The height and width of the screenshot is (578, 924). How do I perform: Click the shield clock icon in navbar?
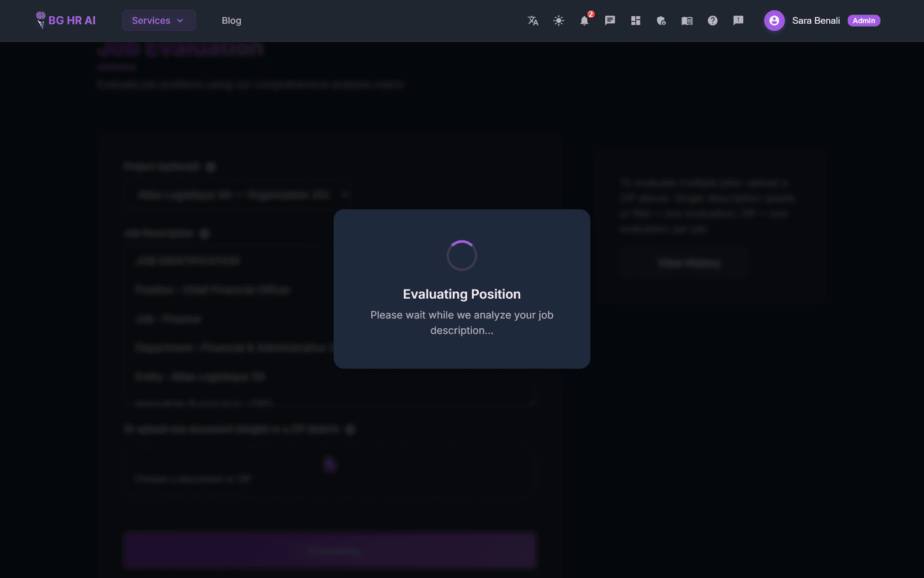click(x=661, y=20)
